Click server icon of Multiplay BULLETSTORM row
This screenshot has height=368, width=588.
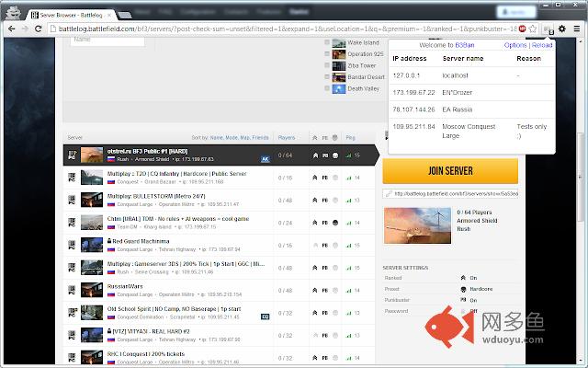coord(72,200)
